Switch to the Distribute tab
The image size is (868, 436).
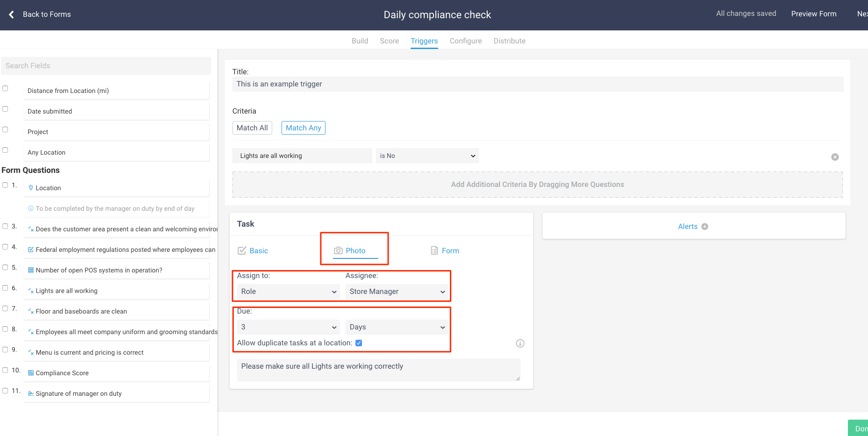click(509, 41)
